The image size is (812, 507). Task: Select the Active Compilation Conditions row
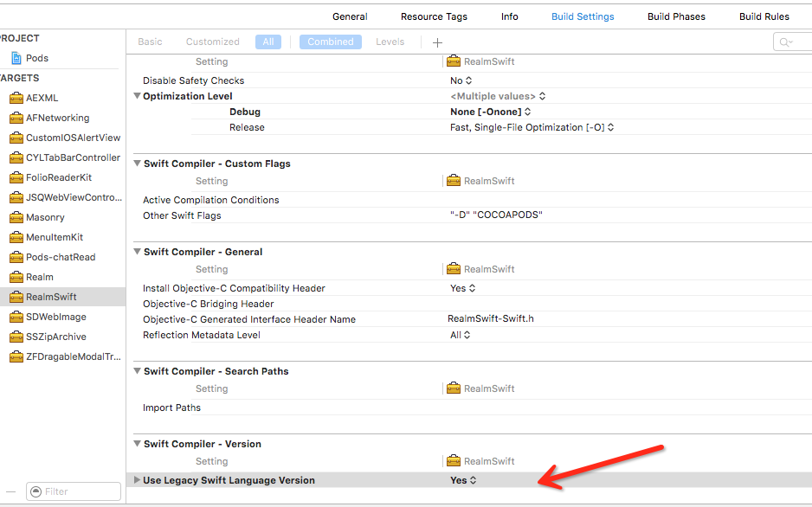[x=473, y=200]
